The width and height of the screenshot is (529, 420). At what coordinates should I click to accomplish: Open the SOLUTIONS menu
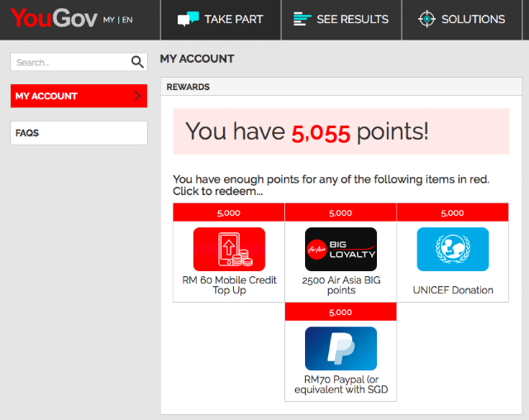(462, 20)
